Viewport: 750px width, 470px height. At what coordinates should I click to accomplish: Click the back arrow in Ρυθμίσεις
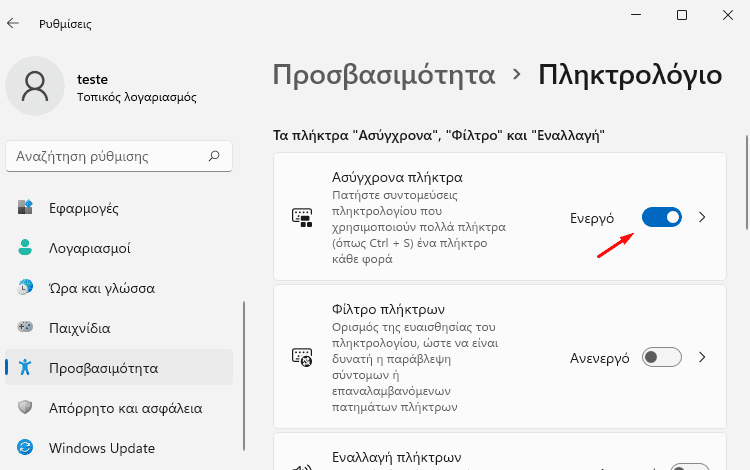[x=13, y=19]
